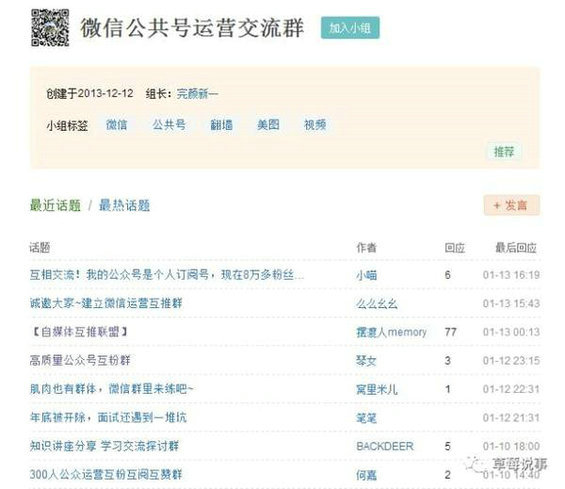This screenshot has height=489, width=565.
Task: Click the group title 微信公共号运营交流群
Action: point(192,28)
